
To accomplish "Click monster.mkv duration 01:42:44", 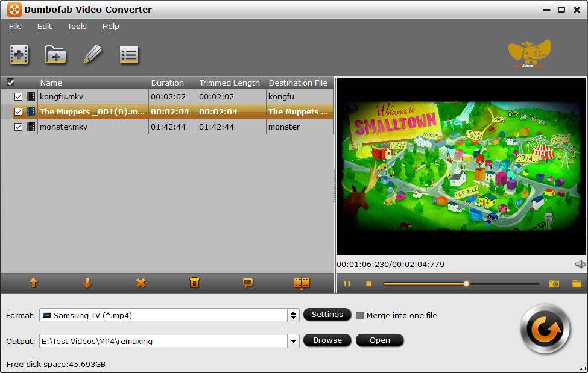I will click(x=168, y=127).
